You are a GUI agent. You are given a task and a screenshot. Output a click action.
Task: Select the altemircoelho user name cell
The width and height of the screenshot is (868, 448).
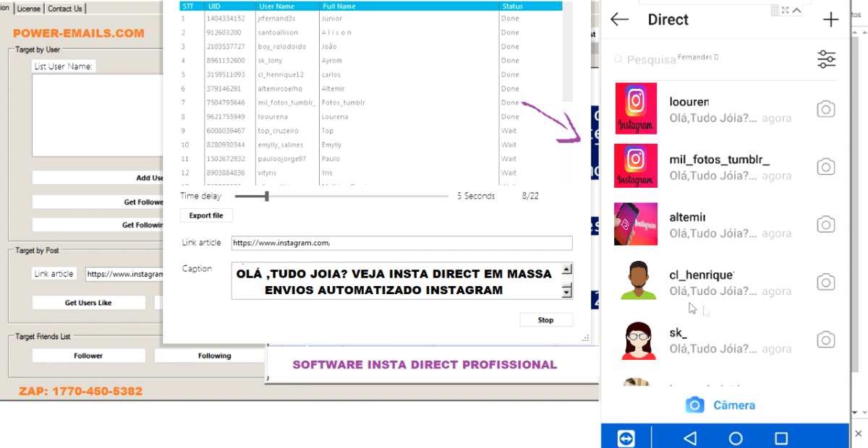click(281, 89)
